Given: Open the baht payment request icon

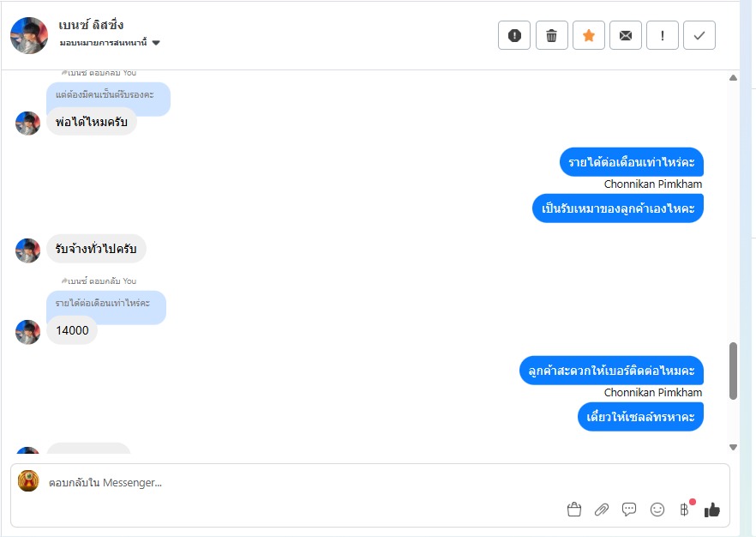Looking at the screenshot, I should (x=685, y=510).
